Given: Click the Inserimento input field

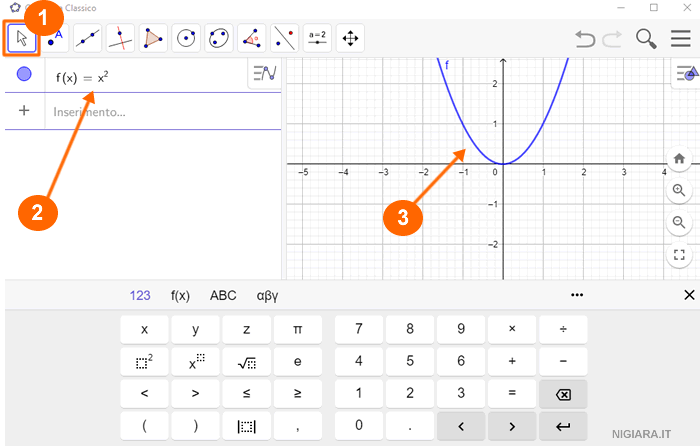Looking at the screenshot, I should click(x=163, y=112).
